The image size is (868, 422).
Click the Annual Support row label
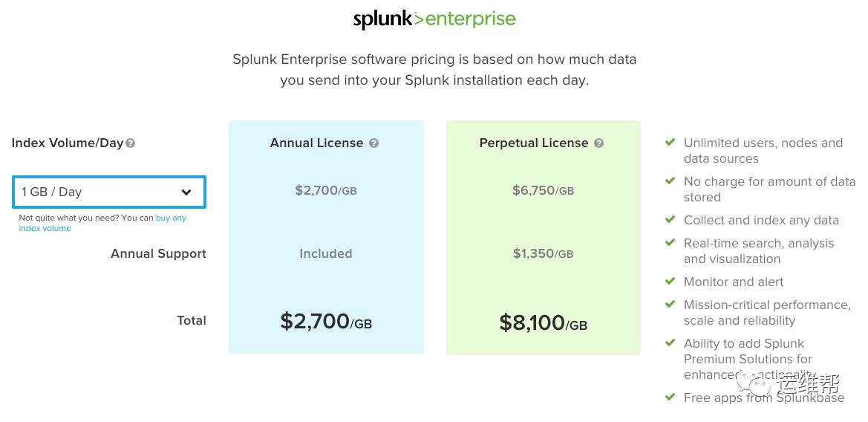158,253
